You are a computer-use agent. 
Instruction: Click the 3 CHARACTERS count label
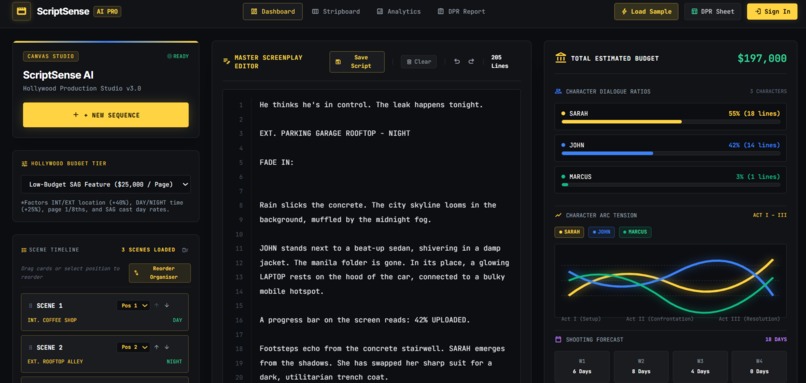click(x=768, y=92)
